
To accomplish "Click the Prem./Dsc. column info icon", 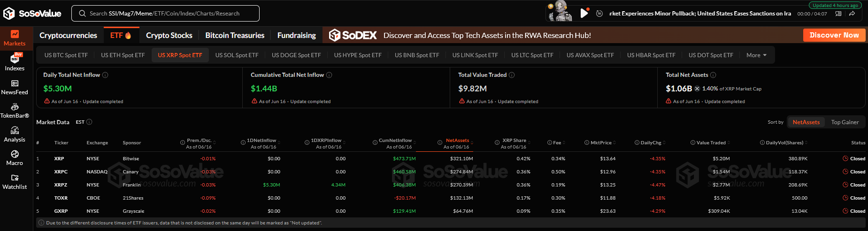I will [183, 142].
